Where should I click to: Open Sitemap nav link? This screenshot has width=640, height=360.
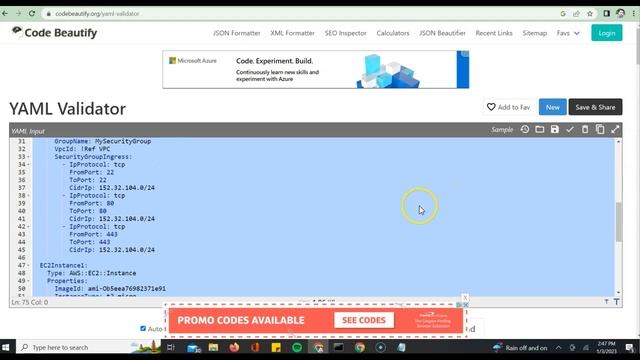coord(534,33)
